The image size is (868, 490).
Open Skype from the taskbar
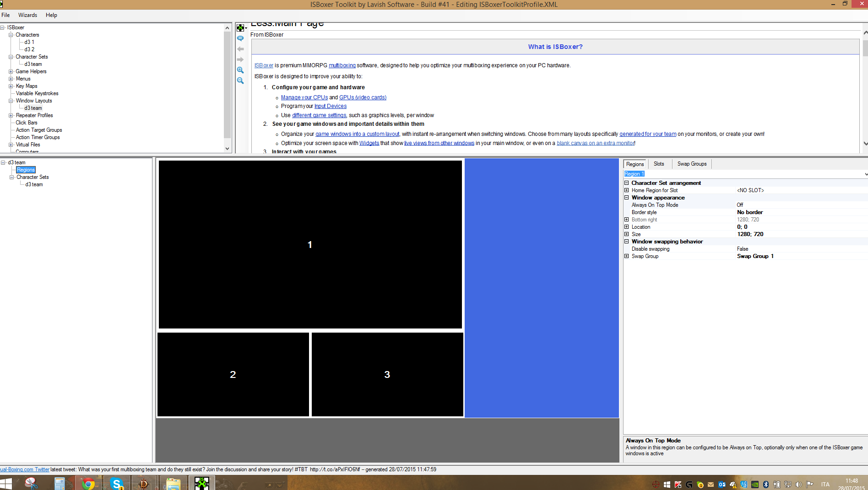click(x=117, y=483)
